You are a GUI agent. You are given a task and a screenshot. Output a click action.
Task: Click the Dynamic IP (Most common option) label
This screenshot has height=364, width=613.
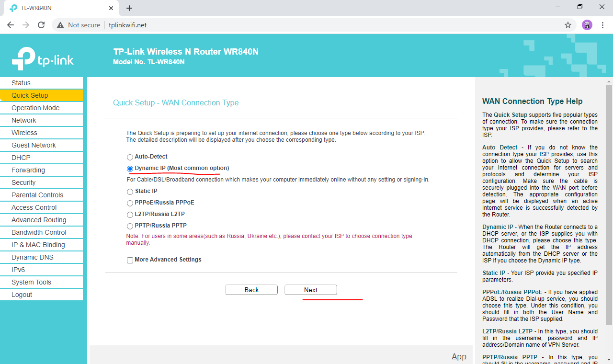coord(182,168)
